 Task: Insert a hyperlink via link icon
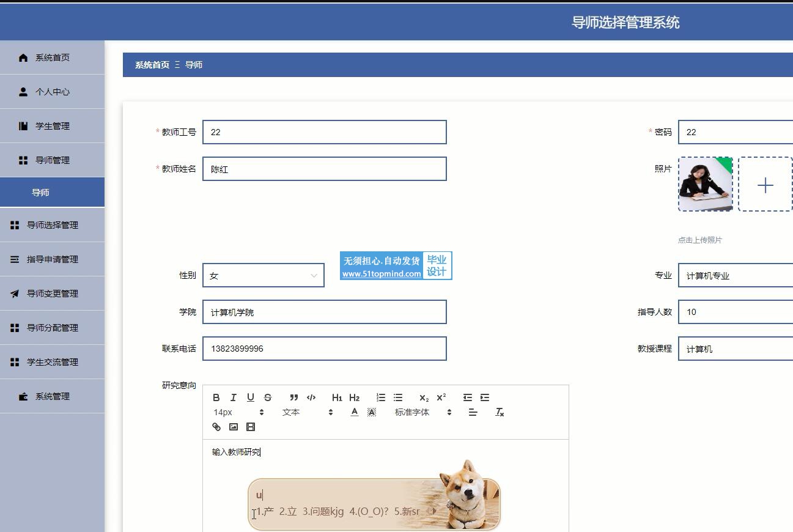pyautogui.click(x=216, y=427)
